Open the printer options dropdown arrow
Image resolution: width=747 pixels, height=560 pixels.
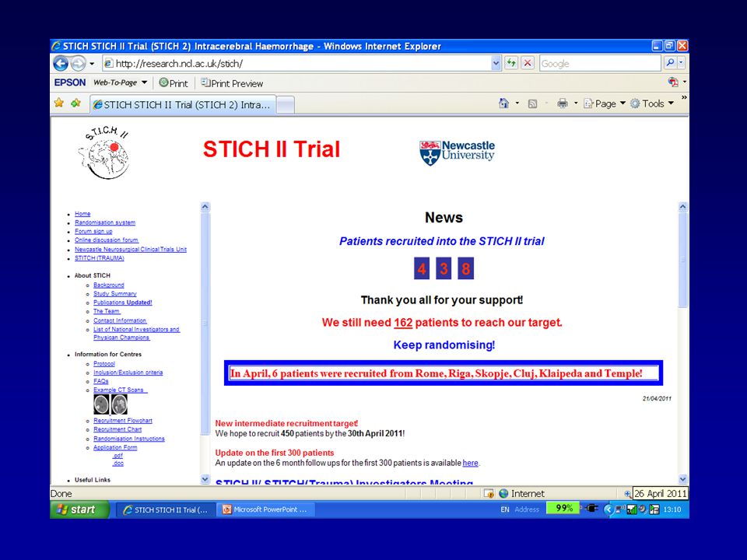(576, 103)
